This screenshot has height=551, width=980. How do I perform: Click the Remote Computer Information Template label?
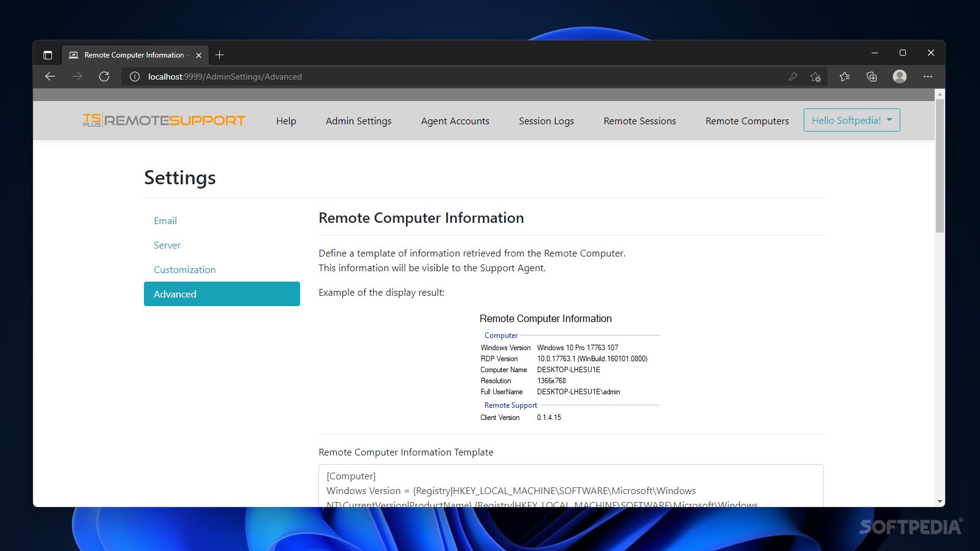(406, 452)
